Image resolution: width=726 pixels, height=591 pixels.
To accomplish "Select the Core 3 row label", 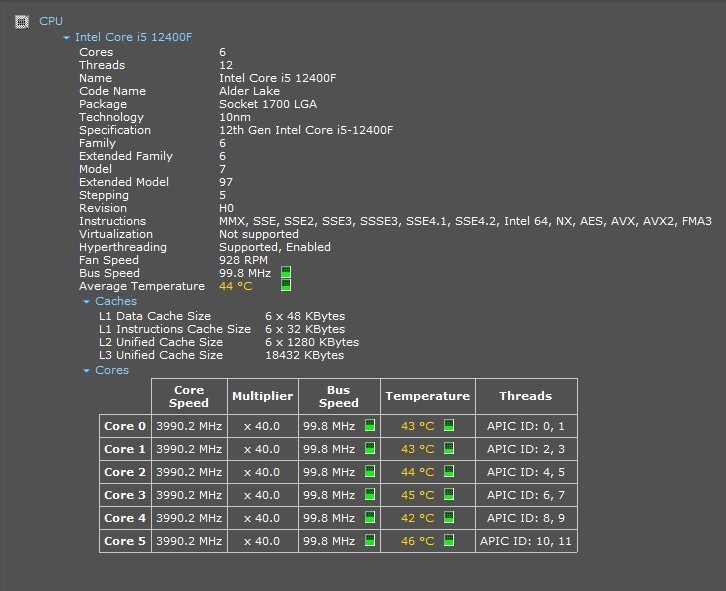I will click(x=125, y=495).
